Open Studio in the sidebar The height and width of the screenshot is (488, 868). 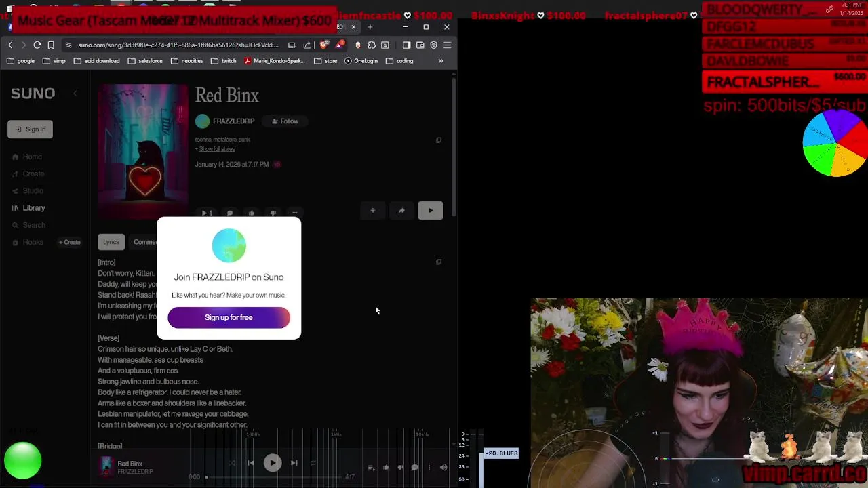(x=28, y=191)
